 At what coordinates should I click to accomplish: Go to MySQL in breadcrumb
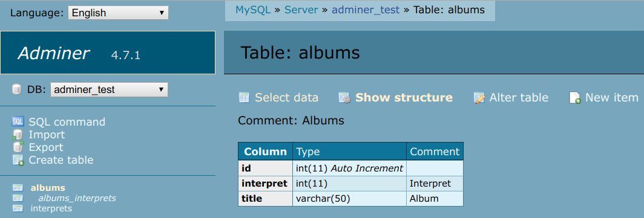point(253,10)
